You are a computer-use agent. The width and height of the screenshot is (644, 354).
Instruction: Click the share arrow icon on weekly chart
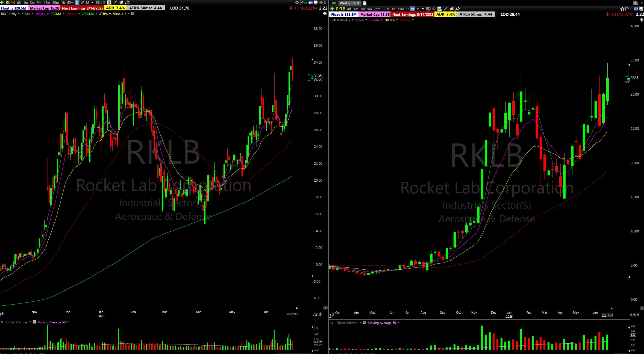(458, 9)
